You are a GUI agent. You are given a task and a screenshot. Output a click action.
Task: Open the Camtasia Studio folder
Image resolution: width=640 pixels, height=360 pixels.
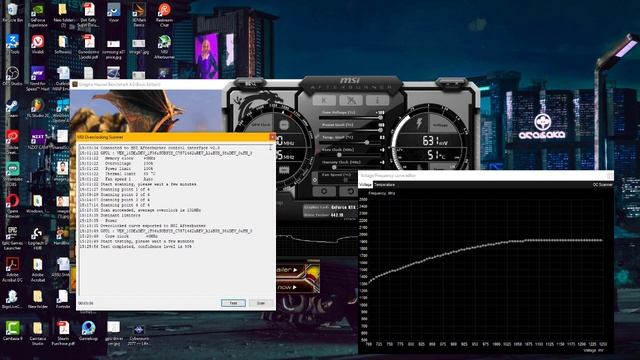click(38, 333)
